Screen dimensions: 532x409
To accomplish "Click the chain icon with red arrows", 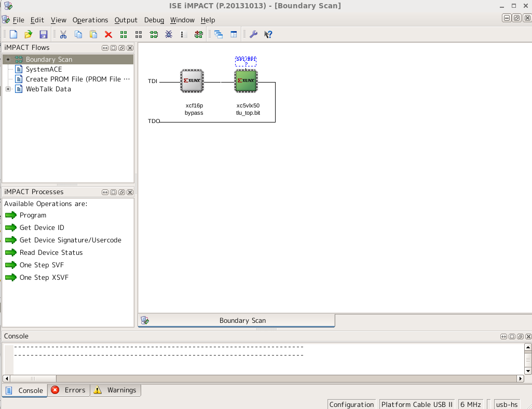I will click(x=199, y=34).
